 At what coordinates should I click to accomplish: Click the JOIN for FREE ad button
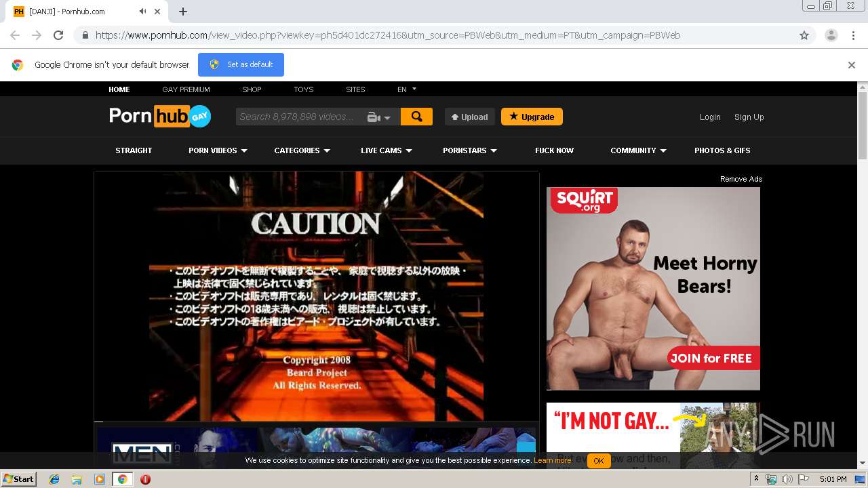point(713,358)
